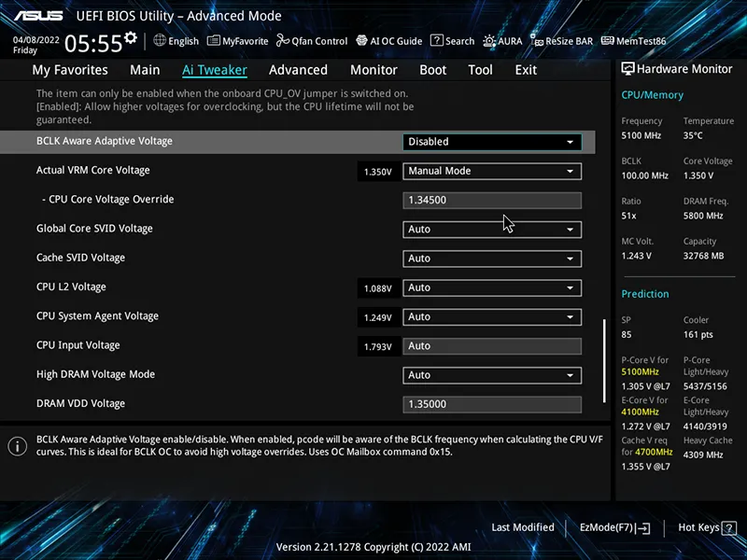
Task: Open the Monitor tab
Action: tap(373, 70)
